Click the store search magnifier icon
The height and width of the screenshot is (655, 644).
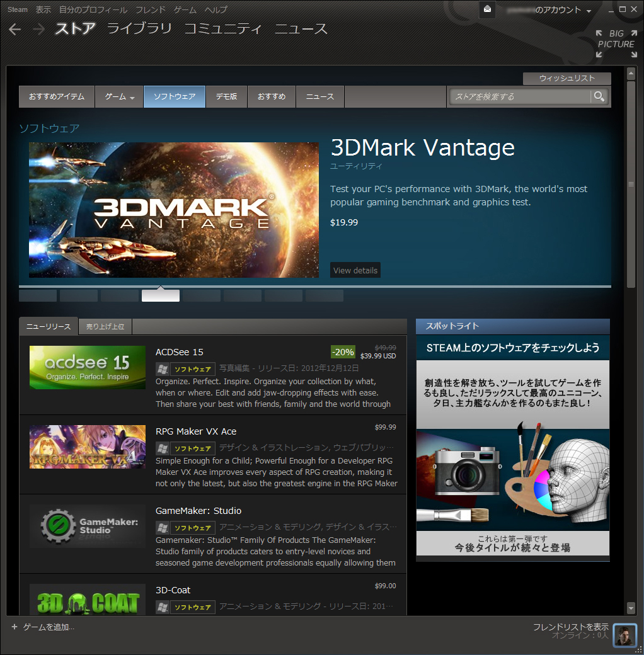pos(599,96)
